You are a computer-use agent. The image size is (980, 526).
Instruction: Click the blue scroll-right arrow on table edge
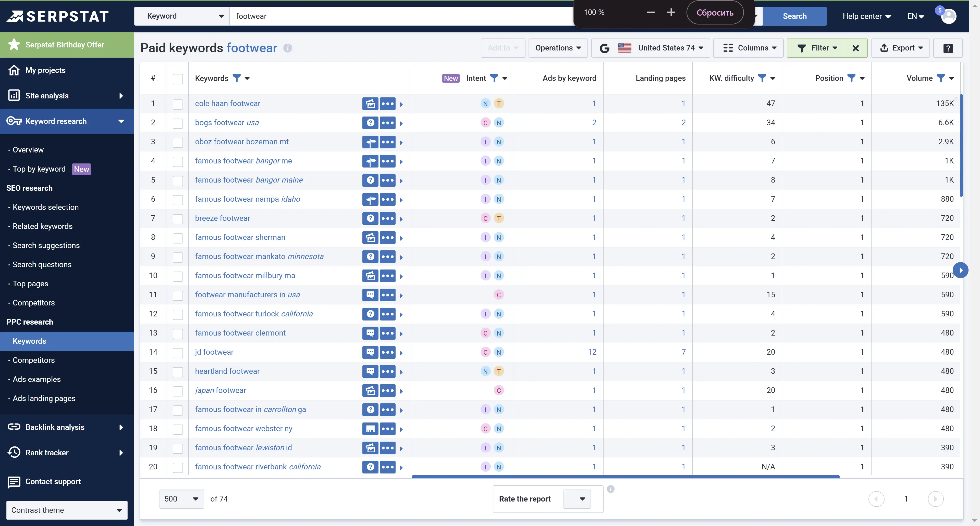coord(961,270)
